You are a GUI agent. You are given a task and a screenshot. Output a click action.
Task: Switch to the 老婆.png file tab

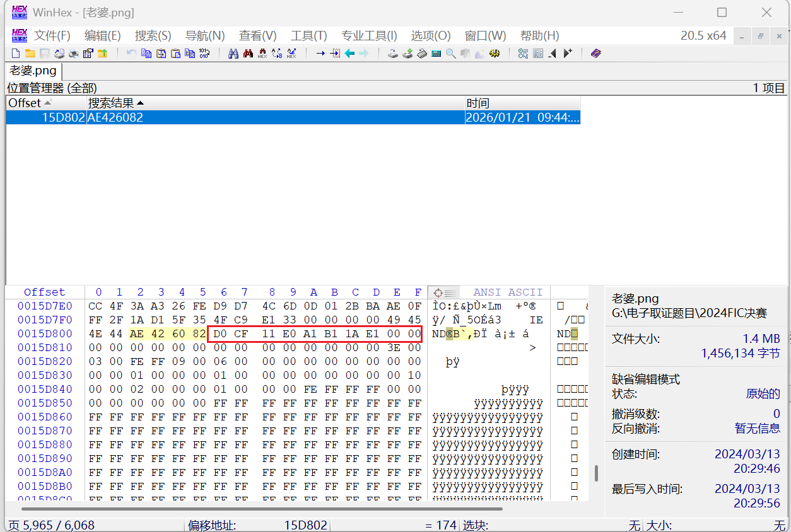[33, 70]
